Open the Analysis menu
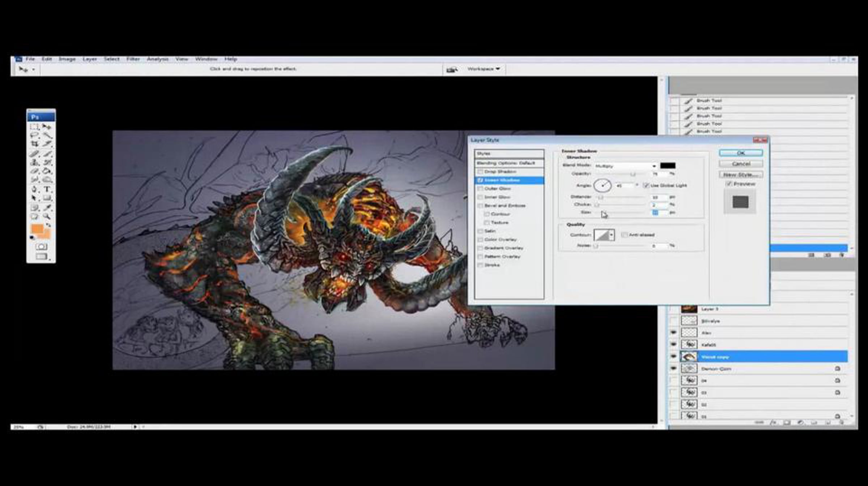 [x=158, y=59]
